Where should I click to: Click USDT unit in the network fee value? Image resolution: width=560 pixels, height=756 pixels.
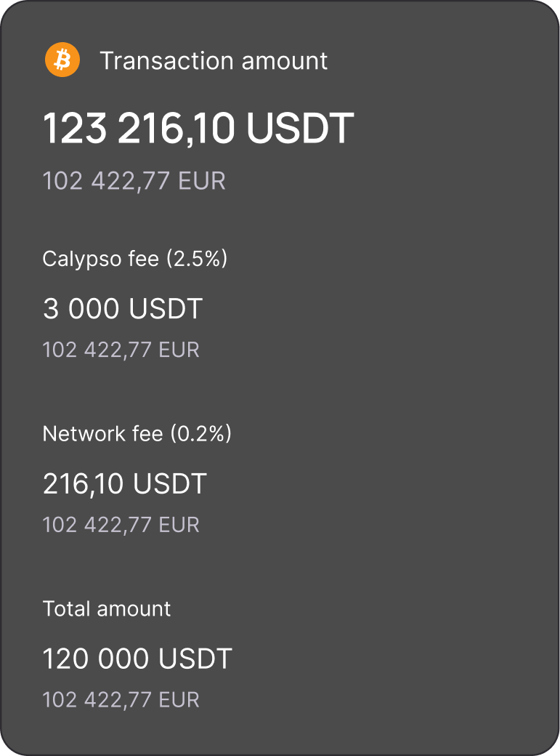(170, 483)
